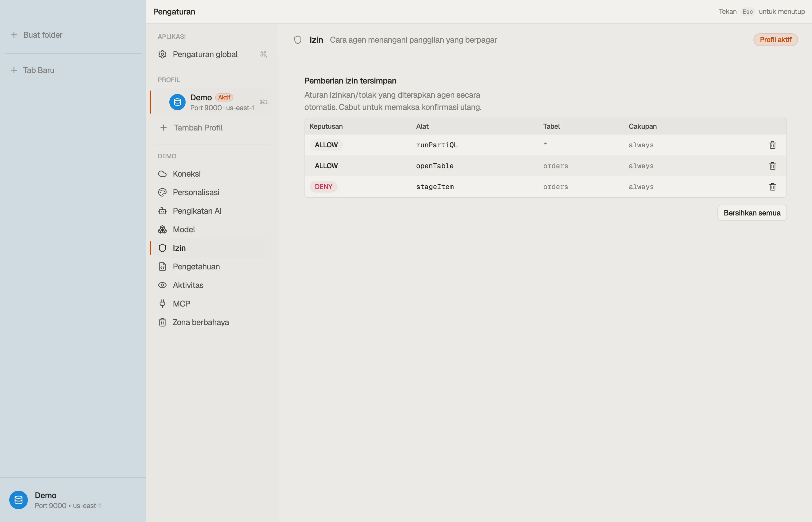This screenshot has height=522, width=812.
Task: Delete the runPartiQL permission rule
Action: coord(772,145)
